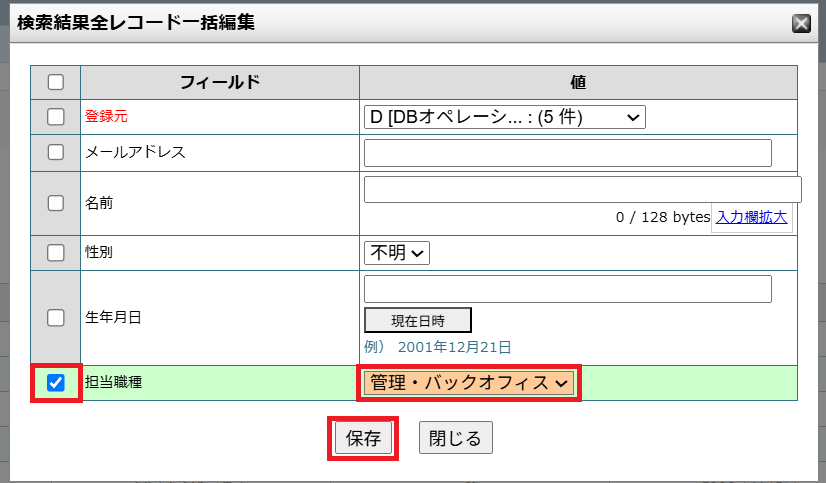Enable the 登録元 field checkbox

pyautogui.click(x=56, y=117)
